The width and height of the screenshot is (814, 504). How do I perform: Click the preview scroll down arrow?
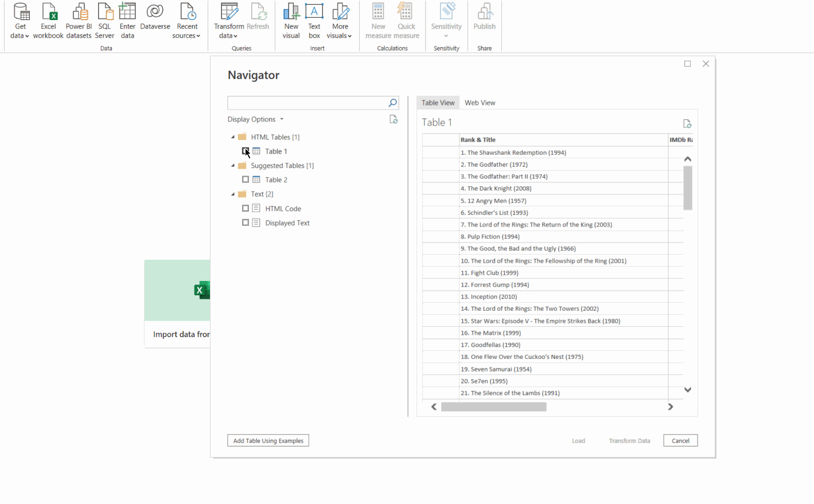pyautogui.click(x=688, y=390)
